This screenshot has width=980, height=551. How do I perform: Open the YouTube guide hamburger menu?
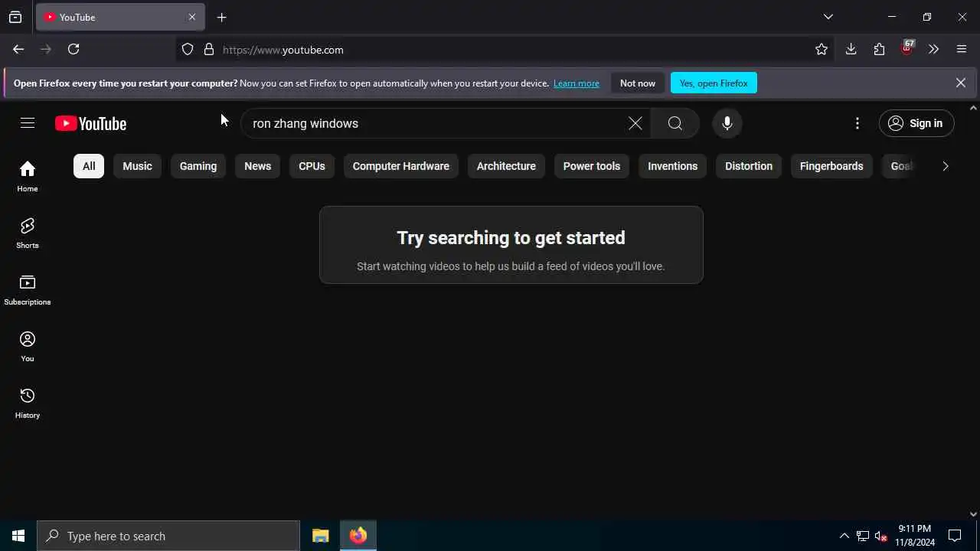[28, 123]
